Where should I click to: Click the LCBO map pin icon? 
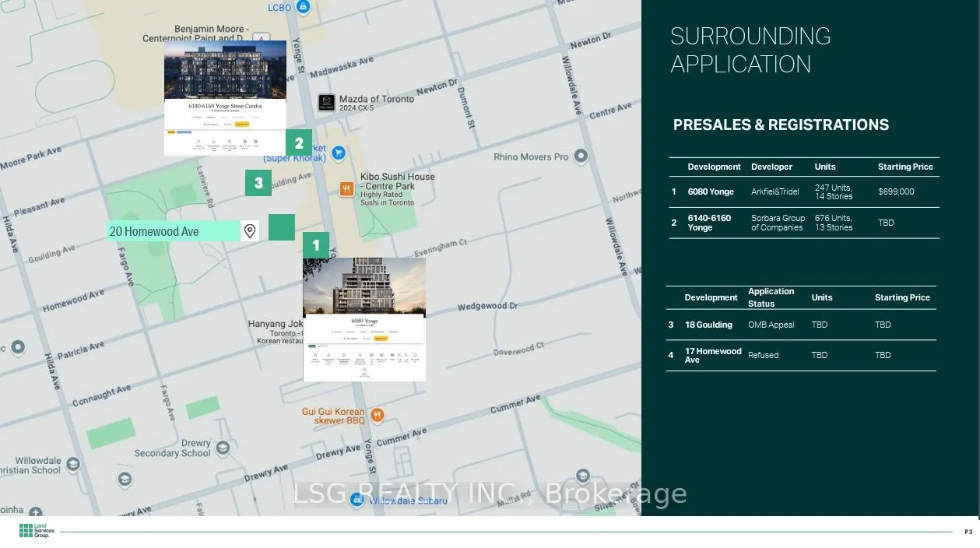coord(304,7)
